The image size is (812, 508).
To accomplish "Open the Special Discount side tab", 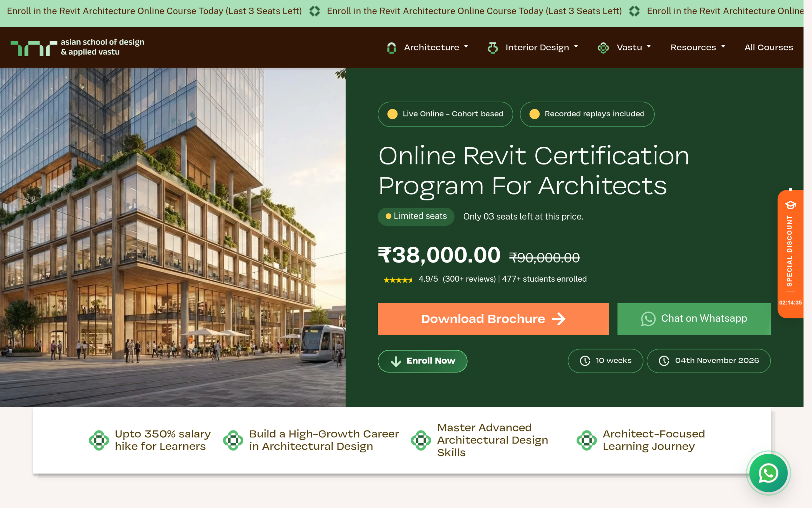I will 790,254.
